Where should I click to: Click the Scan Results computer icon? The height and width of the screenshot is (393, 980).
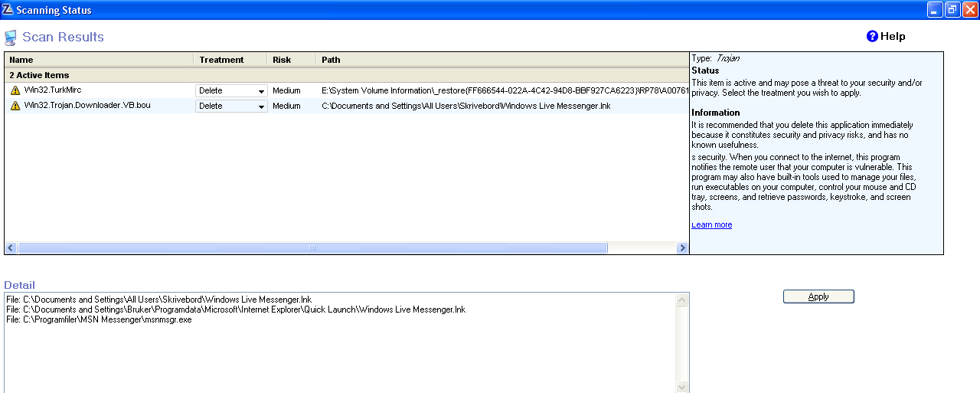pos(11,38)
